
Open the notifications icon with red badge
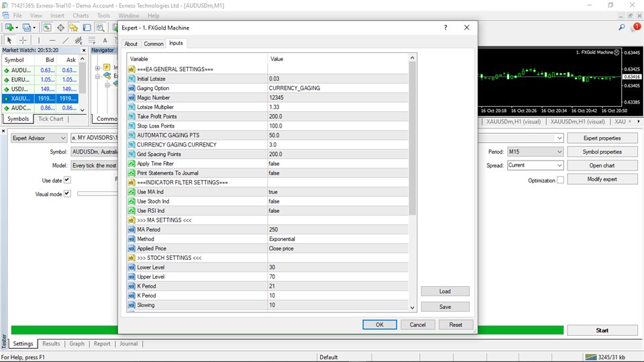click(x=636, y=27)
